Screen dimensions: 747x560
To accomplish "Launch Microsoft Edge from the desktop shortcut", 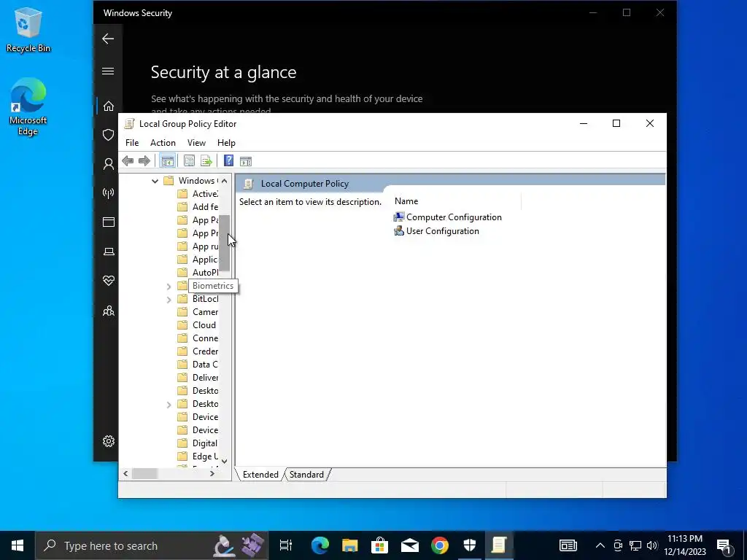I will point(28,106).
